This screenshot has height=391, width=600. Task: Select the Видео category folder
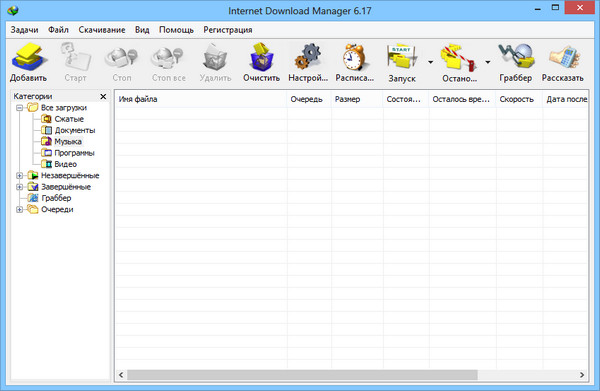(59, 164)
